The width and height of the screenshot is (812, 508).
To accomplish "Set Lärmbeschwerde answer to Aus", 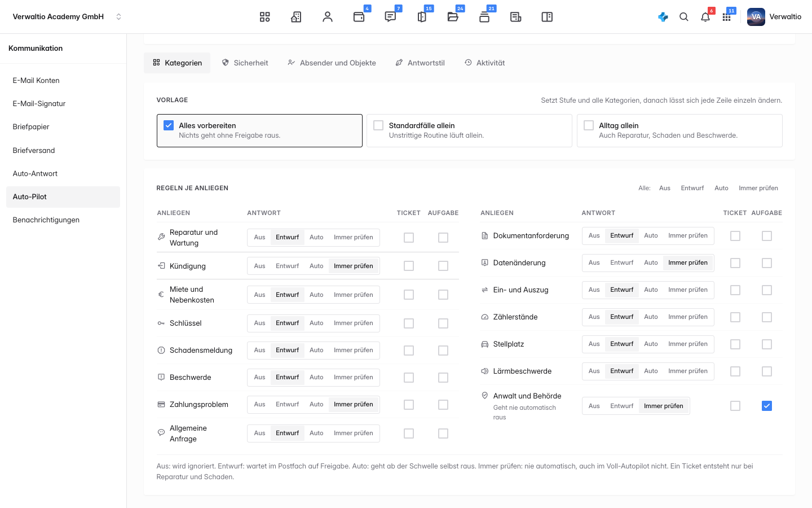I will (594, 371).
